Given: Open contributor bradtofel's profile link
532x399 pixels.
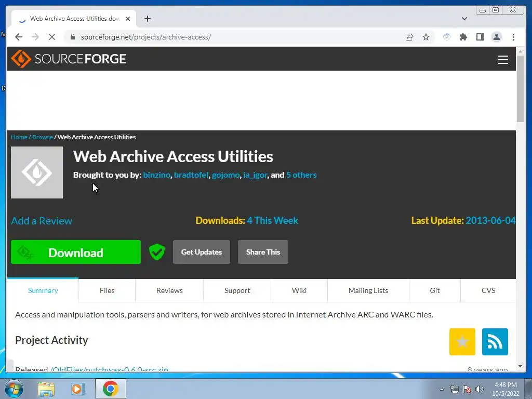Looking at the screenshot, I should [191, 175].
